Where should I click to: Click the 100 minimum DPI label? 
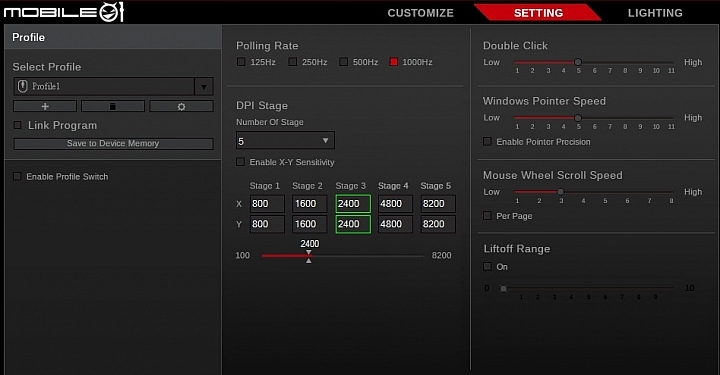[243, 256]
